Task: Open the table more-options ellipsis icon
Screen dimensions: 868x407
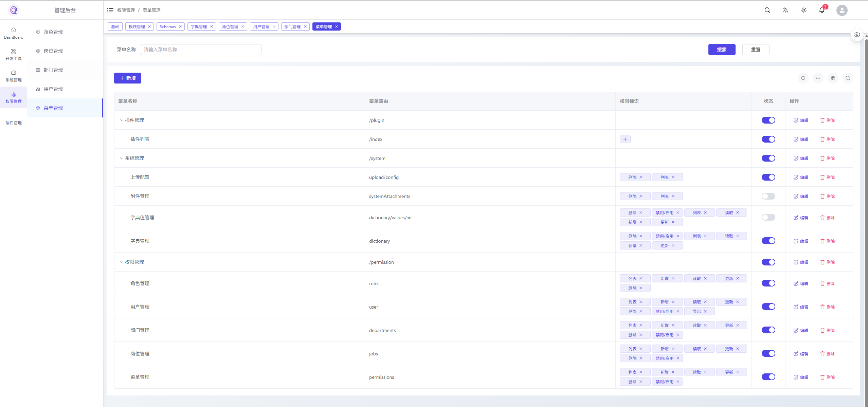Action: click(818, 78)
